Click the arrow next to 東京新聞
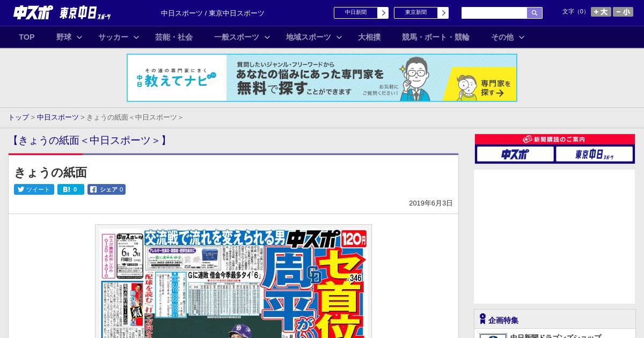Image resolution: width=644 pixels, height=338 pixels. 443,13
